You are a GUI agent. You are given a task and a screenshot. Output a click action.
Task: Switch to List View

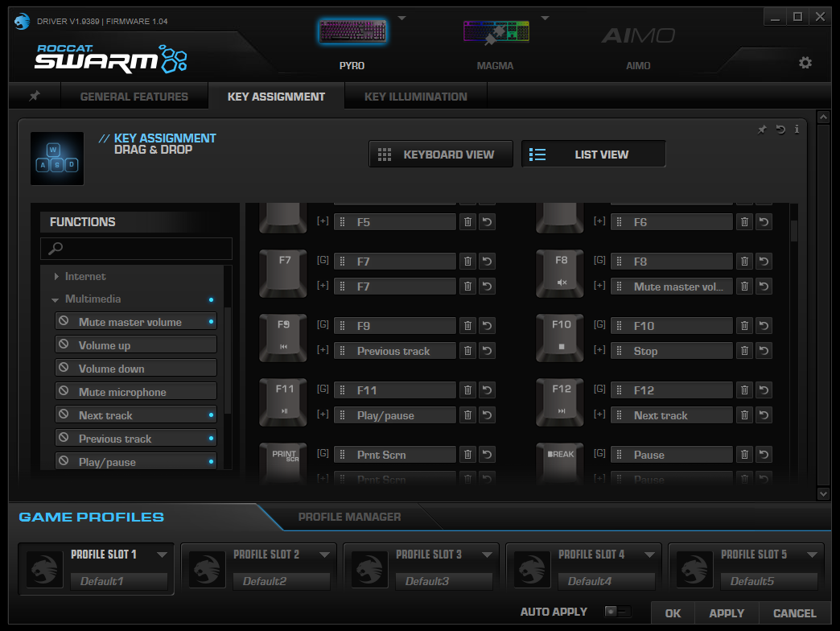click(x=594, y=155)
